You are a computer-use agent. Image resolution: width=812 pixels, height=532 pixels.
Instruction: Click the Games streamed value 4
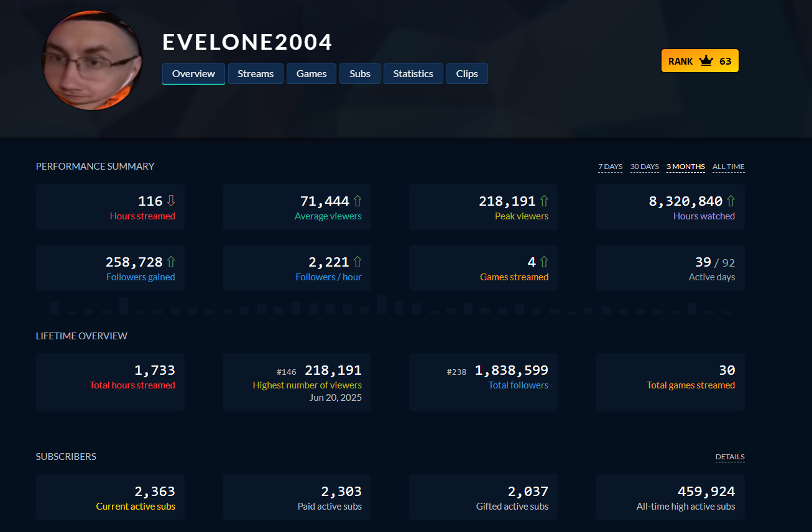click(532, 262)
